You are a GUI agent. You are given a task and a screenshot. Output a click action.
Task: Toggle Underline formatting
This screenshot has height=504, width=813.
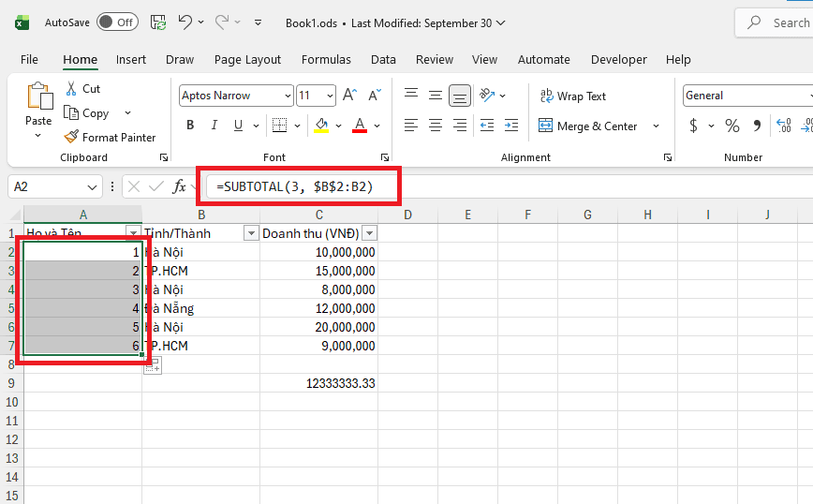click(x=238, y=125)
